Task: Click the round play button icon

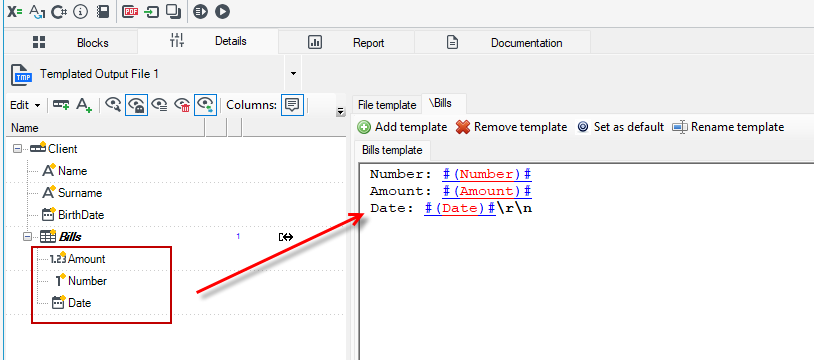Action: pyautogui.click(x=222, y=11)
